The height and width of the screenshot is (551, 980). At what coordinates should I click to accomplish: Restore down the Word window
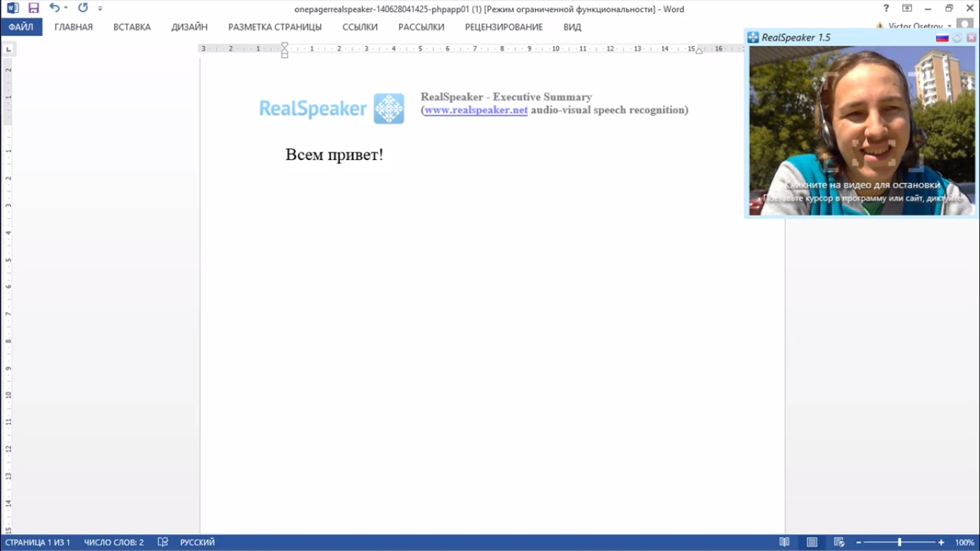tap(949, 9)
